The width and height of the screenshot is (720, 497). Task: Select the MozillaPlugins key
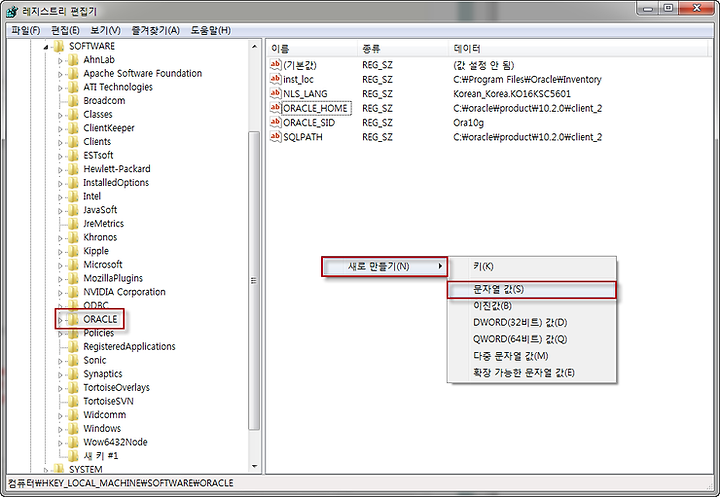(113, 278)
